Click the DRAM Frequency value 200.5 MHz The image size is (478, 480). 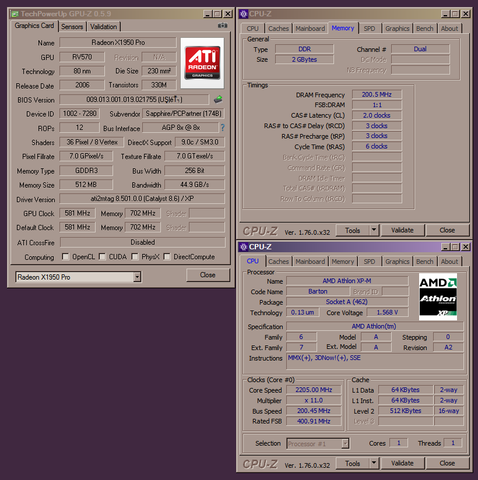coord(377,95)
